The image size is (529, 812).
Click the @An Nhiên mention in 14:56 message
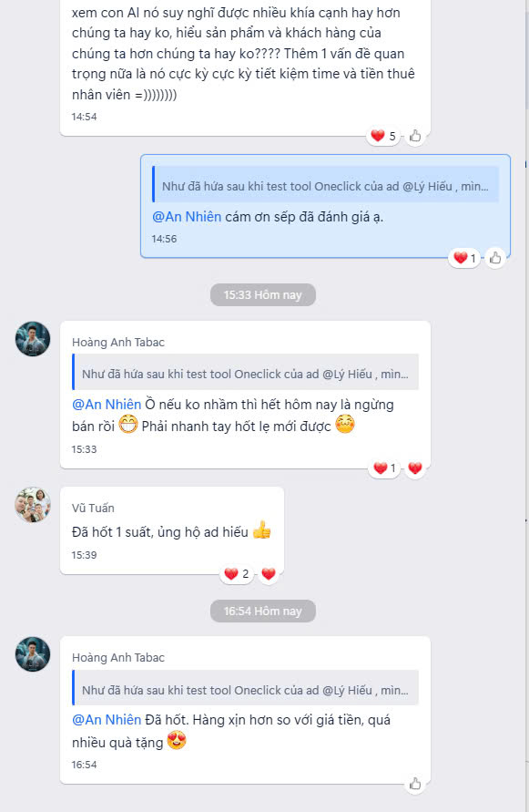187,217
